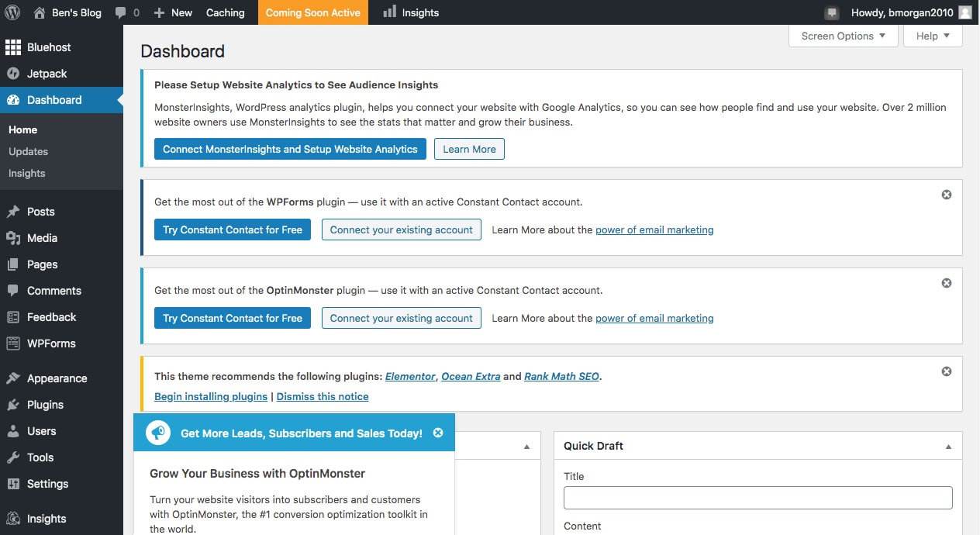Screen dimensions: 980x535
Task: Open the comments bubble icon in admin bar
Action: (x=120, y=13)
